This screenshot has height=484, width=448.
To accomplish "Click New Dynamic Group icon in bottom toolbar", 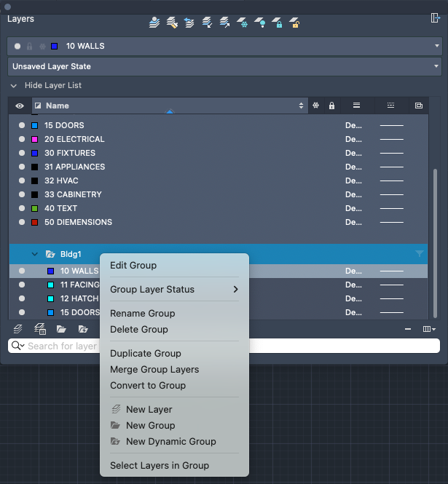I will (x=83, y=329).
